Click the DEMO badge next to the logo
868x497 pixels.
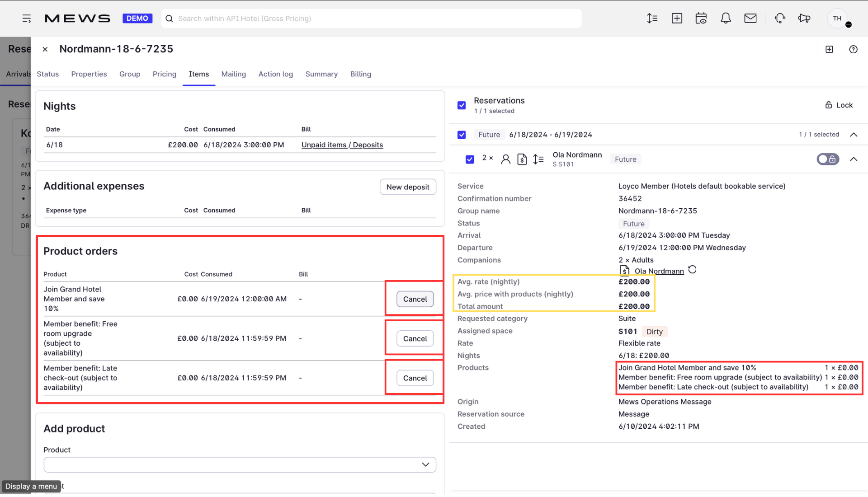click(x=137, y=19)
